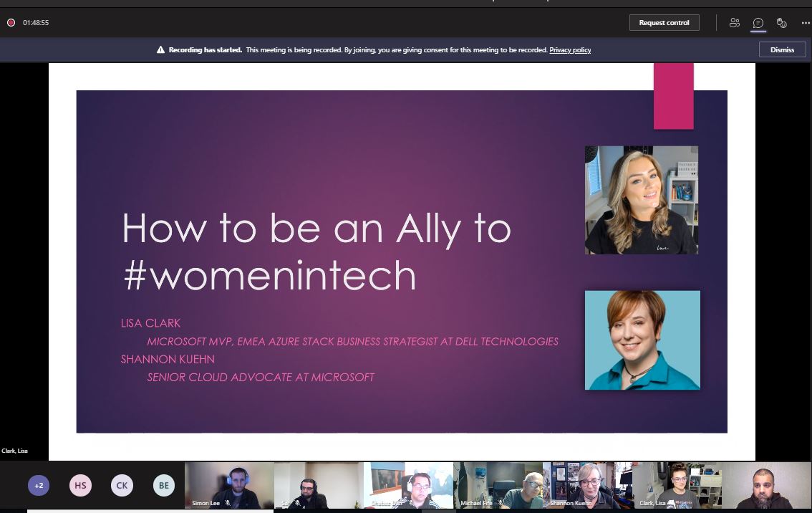
Task: Select the 'Clark, Lisa' video tile
Action: pos(677,485)
